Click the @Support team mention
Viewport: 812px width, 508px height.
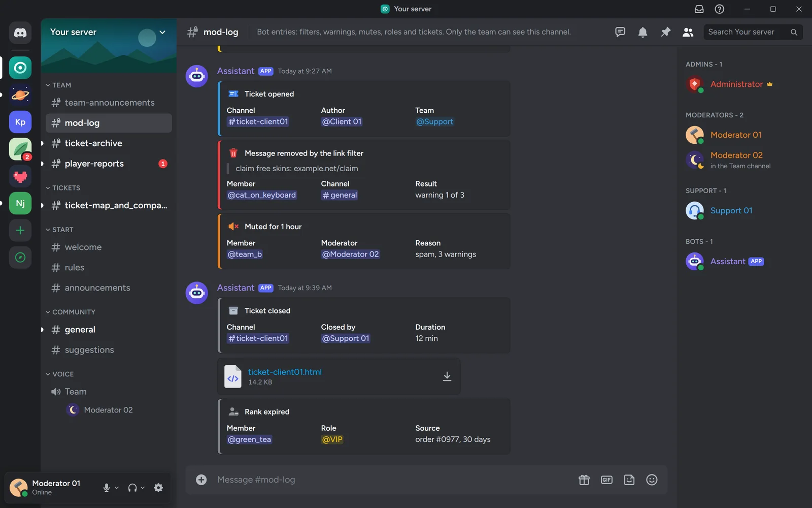point(434,122)
